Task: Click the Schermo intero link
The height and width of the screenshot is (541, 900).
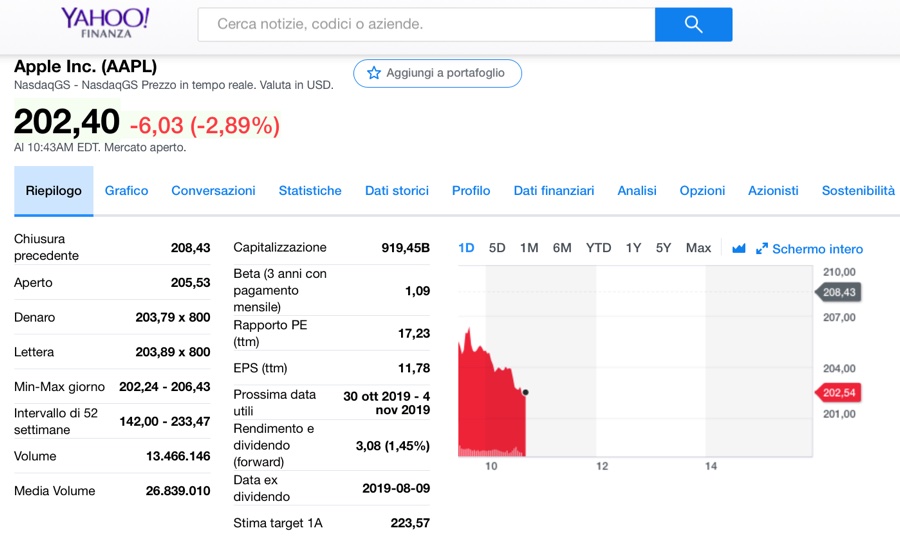Action: pyautogui.click(x=817, y=249)
